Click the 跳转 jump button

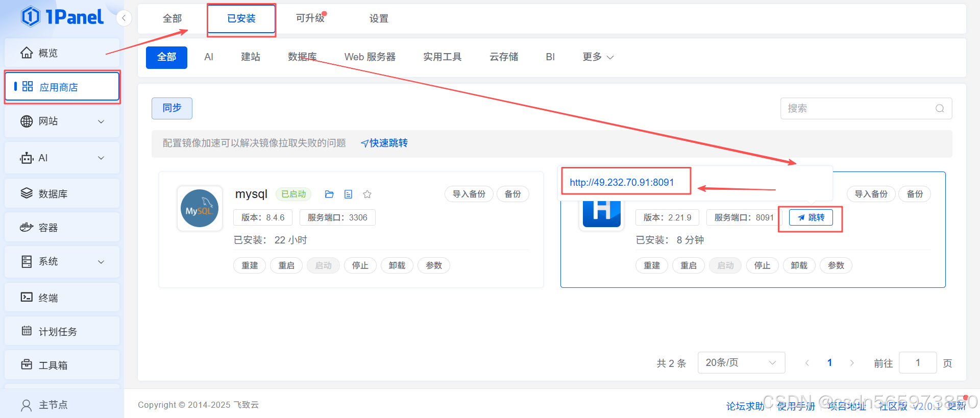coord(811,217)
